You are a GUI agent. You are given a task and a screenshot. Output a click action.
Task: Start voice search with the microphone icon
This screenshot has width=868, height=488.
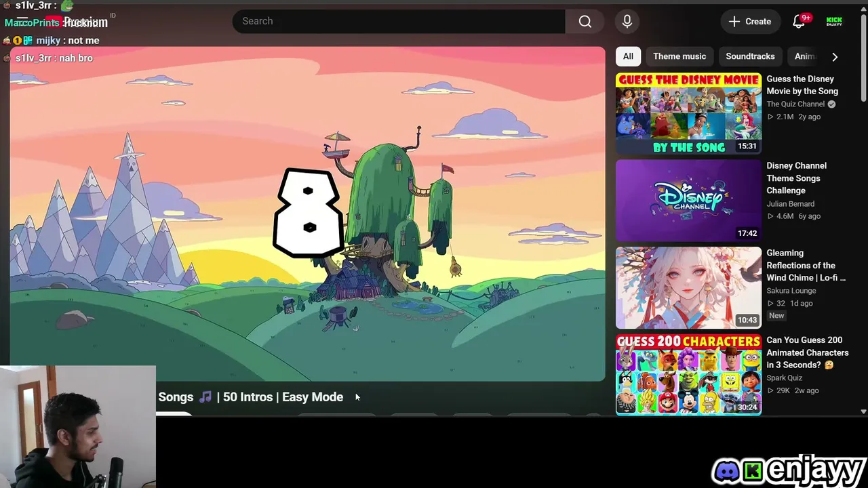627,21
